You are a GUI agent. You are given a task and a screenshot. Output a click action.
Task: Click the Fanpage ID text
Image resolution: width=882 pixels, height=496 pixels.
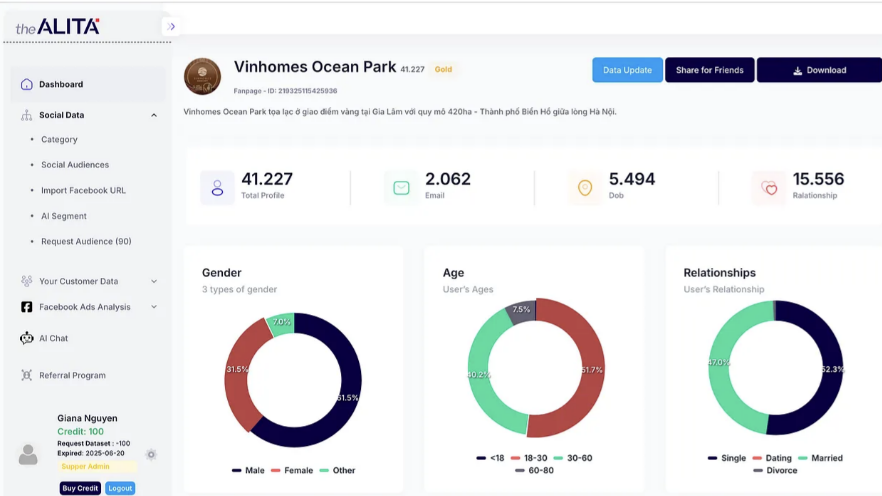point(285,91)
